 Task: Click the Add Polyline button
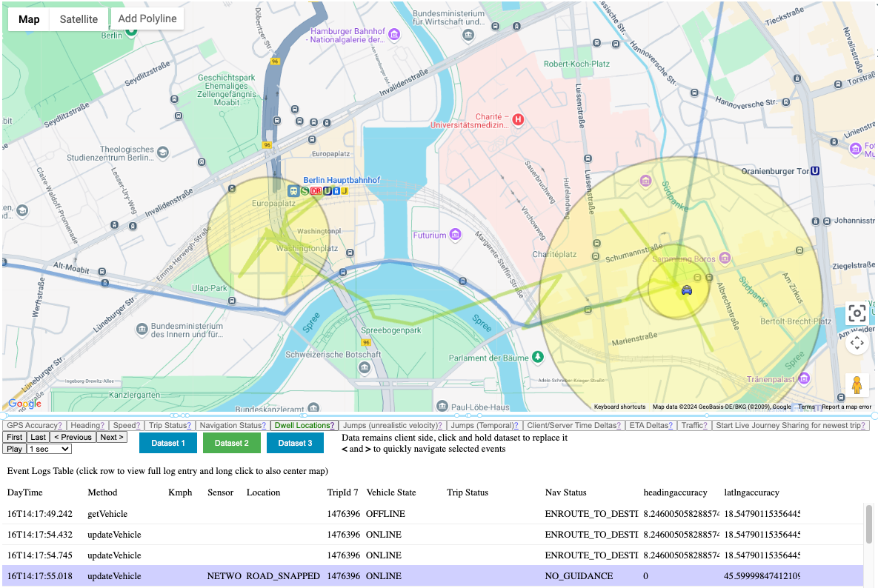click(147, 19)
